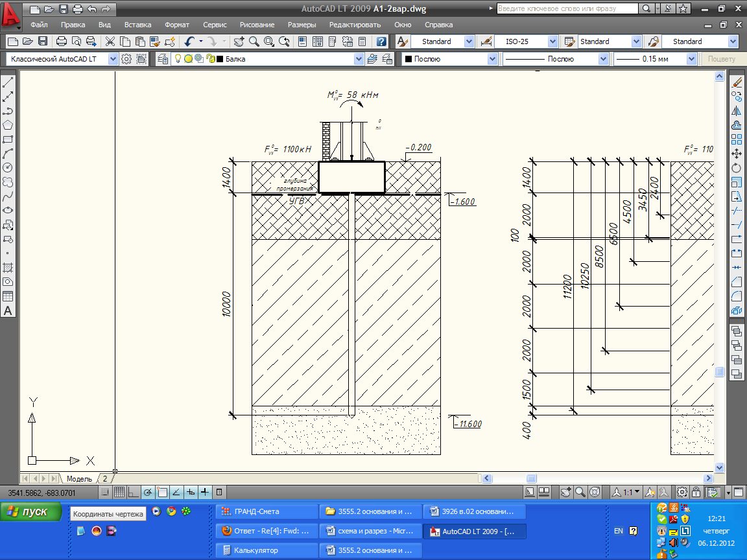This screenshot has height=560, width=747.
Task: Click EN language indicator in taskbar
Action: click(x=619, y=531)
